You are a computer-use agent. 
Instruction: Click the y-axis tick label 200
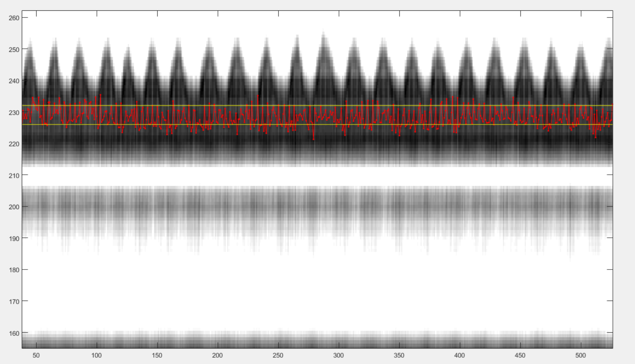14,207
